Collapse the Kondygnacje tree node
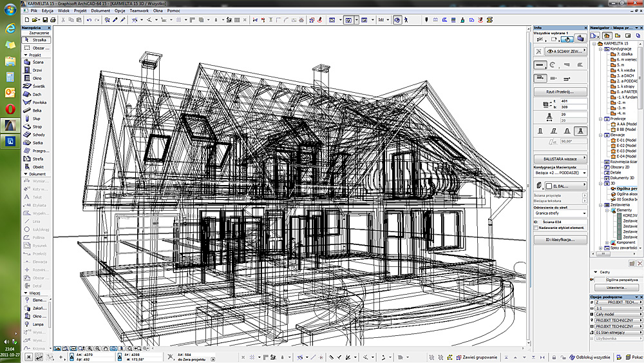 tap(600, 48)
